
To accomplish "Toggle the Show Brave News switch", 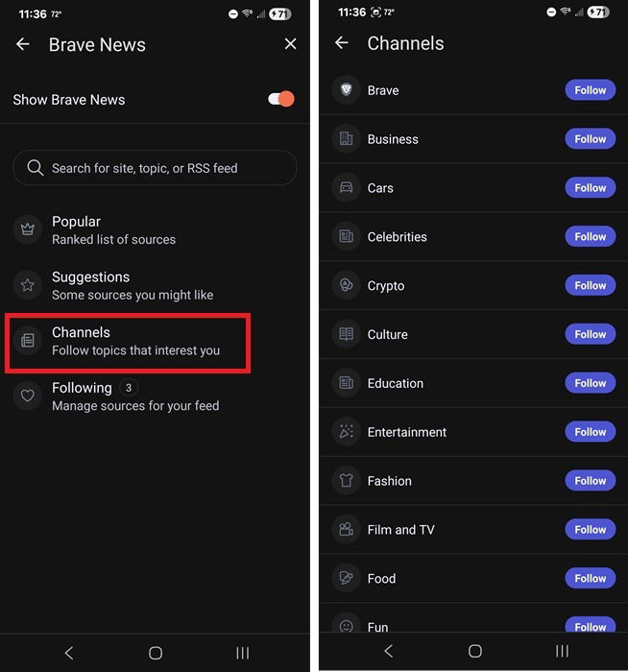I will click(280, 99).
